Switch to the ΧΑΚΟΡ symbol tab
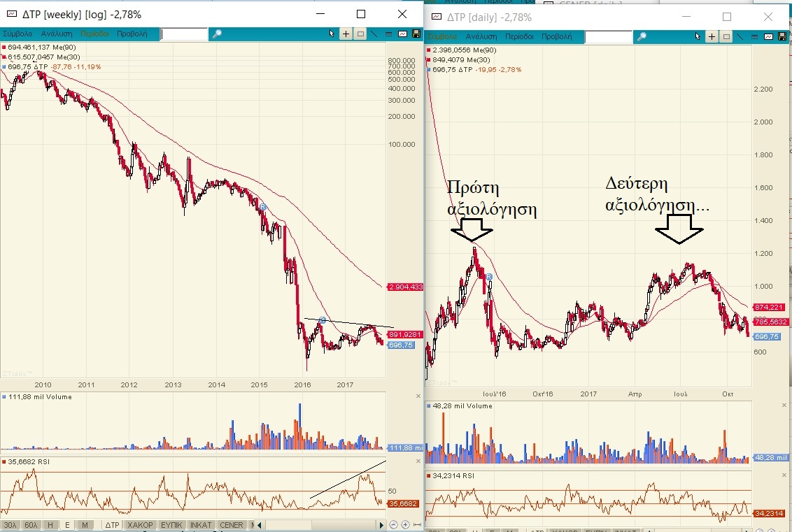The image size is (792, 532). 141,524
